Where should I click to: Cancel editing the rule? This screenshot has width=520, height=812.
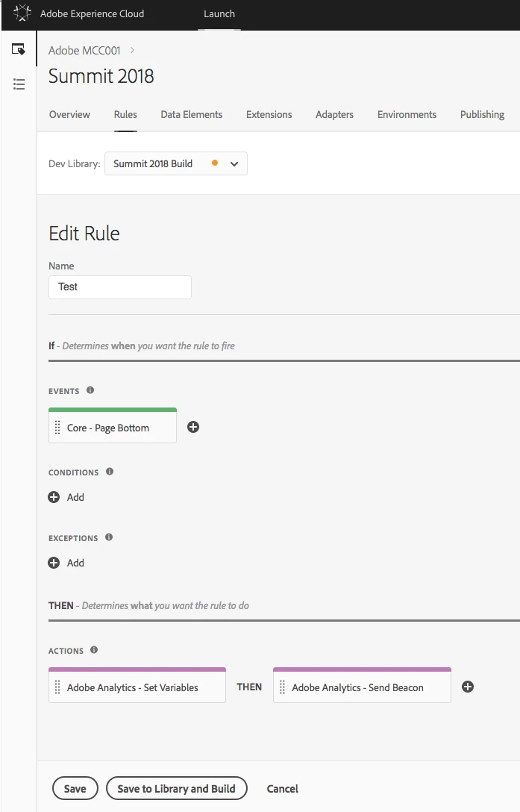282,789
